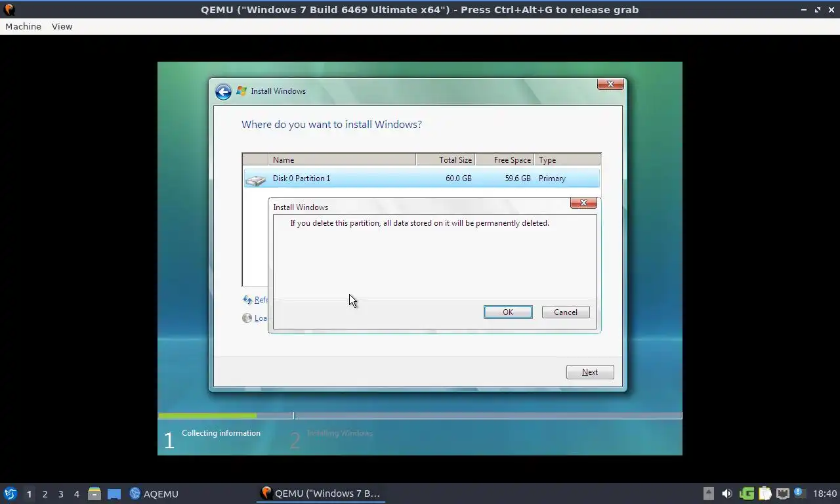Maximize the QEMU window

pos(817,10)
